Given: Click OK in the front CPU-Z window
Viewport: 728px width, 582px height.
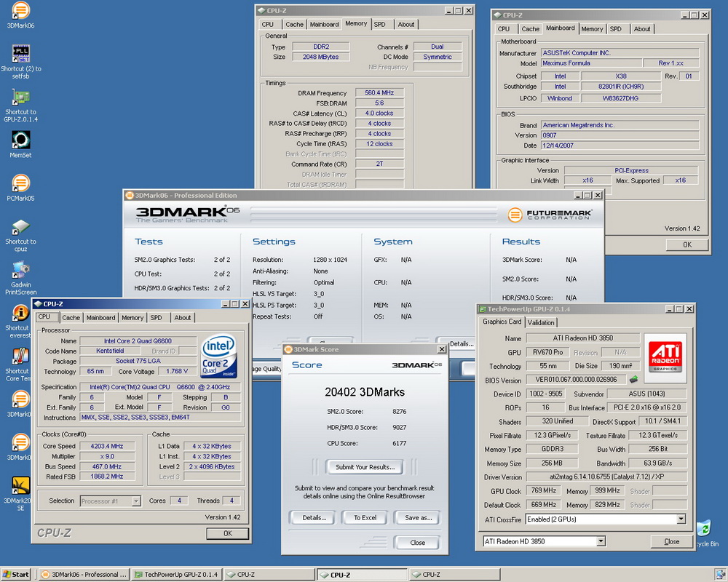Looking at the screenshot, I should pyautogui.click(x=227, y=533).
